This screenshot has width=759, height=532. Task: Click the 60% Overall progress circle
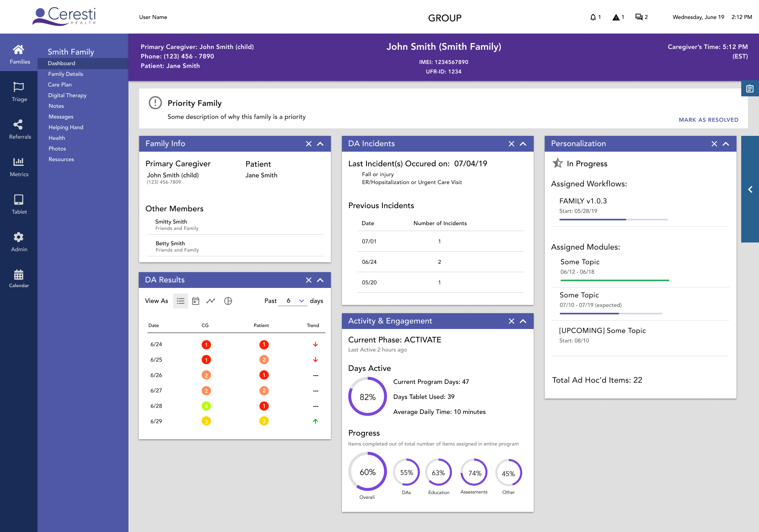coord(367,472)
